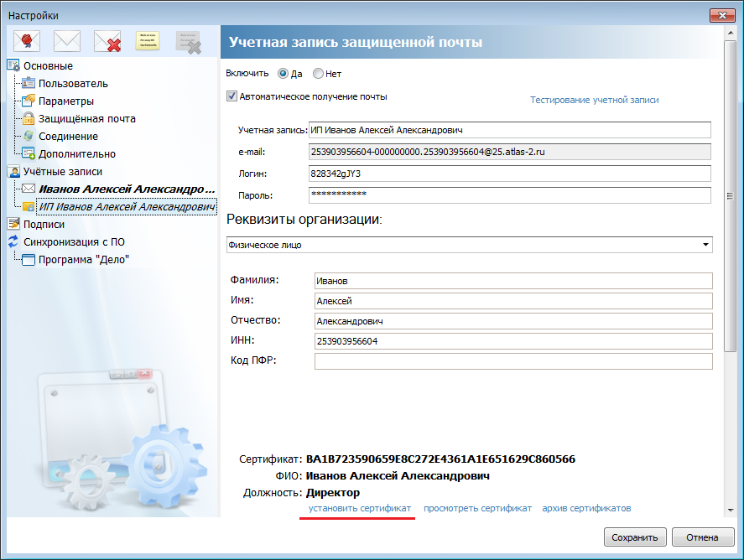Click the envelope with red seal toolbar icon

(x=27, y=41)
